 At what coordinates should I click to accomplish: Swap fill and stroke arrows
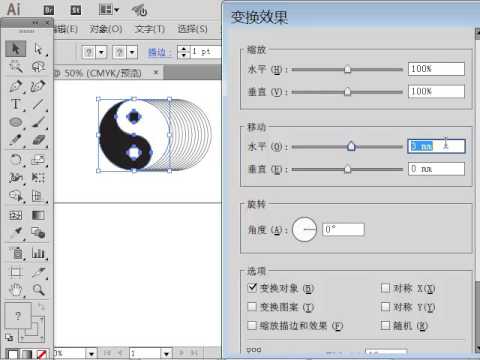point(41,307)
